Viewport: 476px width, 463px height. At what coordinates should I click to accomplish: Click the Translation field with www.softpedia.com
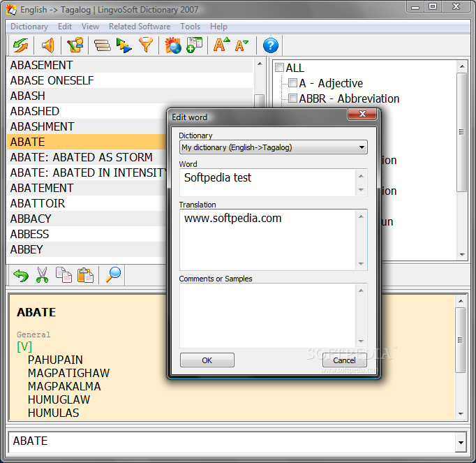267,240
